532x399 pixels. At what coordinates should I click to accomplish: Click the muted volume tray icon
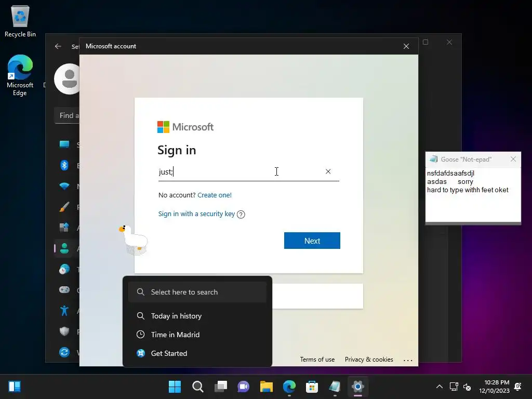tap(467, 387)
